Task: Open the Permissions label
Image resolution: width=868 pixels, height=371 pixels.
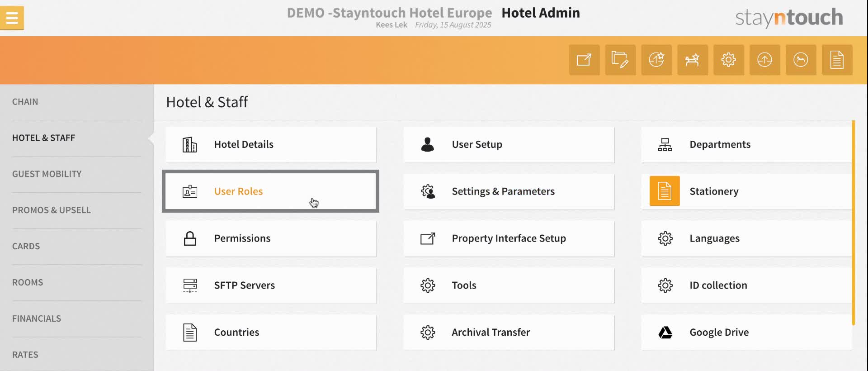Action: pos(242,238)
